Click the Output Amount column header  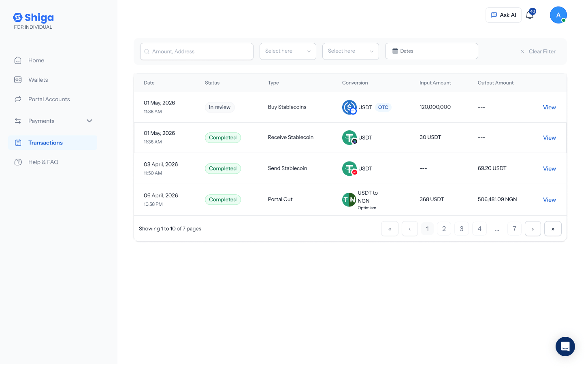(496, 83)
